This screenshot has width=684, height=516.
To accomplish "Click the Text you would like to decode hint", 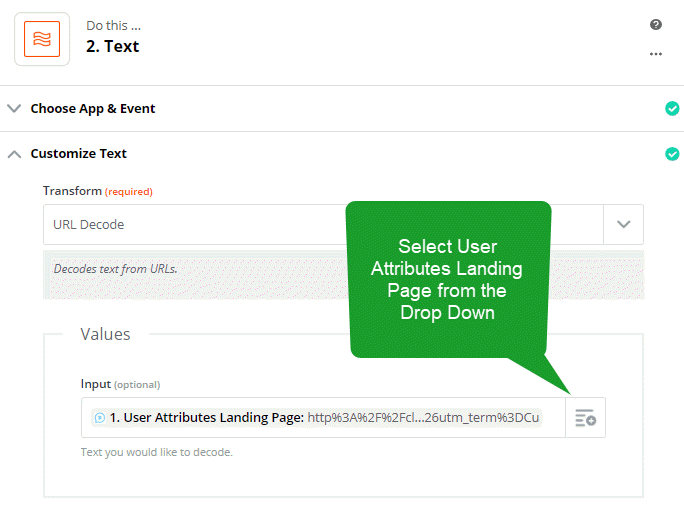I will coord(157,452).
